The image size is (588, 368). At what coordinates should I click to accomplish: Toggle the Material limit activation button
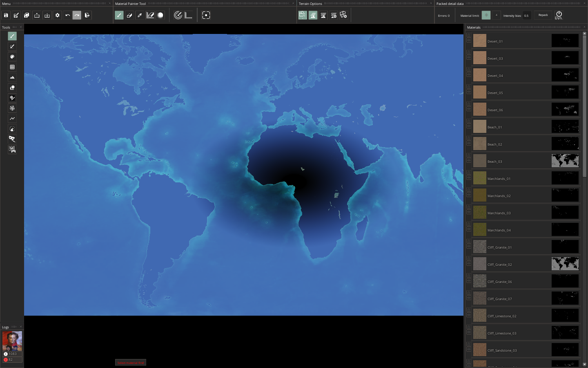tap(486, 15)
